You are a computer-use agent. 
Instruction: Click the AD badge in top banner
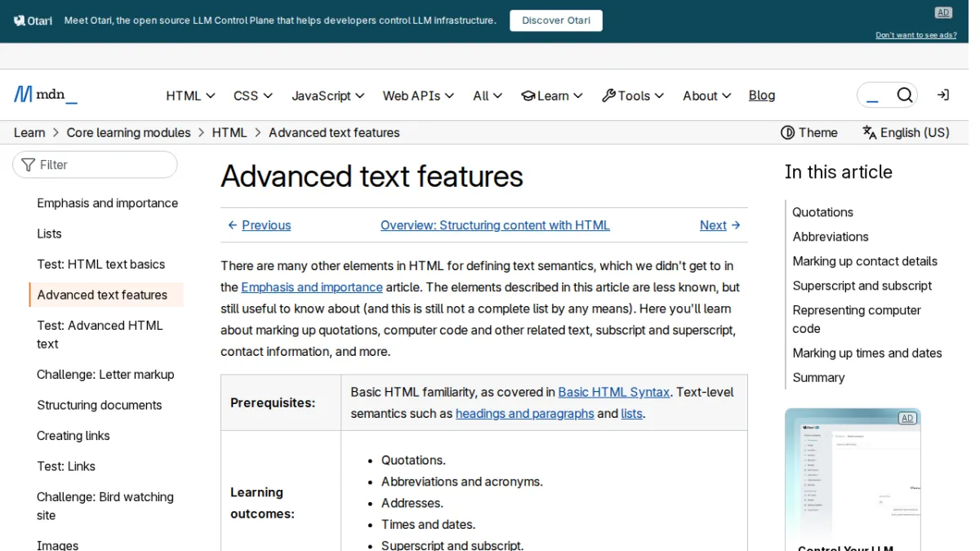[943, 12]
